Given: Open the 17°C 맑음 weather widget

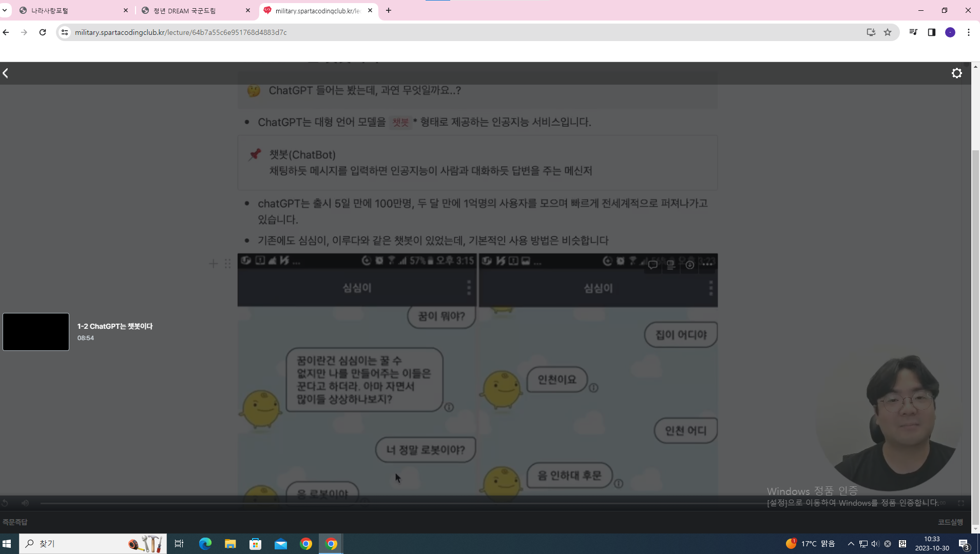Looking at the screenshot, I should (x=811, y=544).
